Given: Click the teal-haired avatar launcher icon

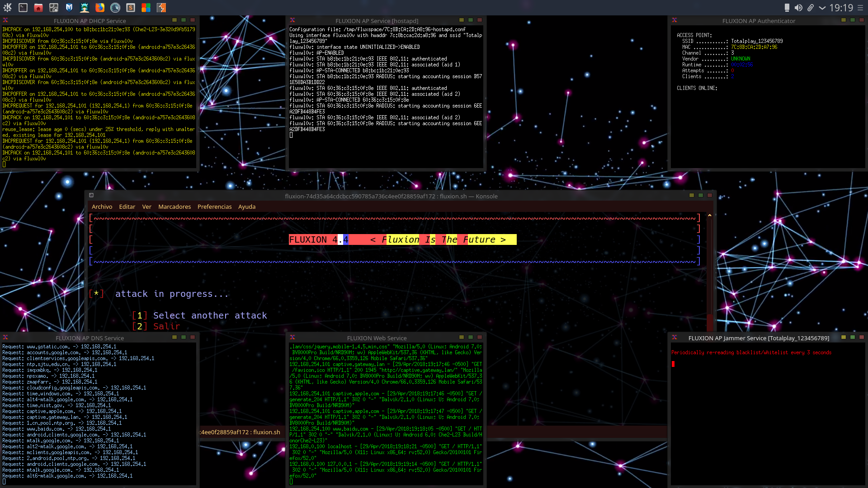Looking at the screenshot, I should tap(85, 7).
